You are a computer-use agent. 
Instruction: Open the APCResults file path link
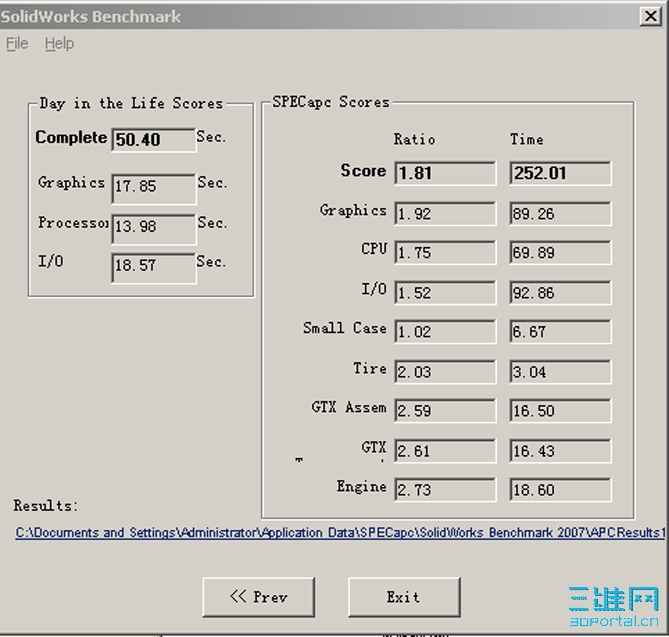[340, 532]
